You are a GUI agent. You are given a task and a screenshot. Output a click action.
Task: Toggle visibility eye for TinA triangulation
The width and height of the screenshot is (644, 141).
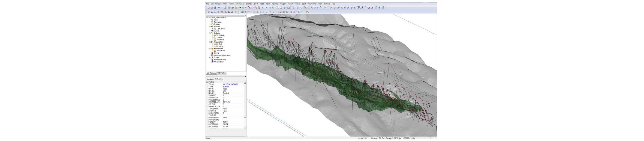point(215,44)
